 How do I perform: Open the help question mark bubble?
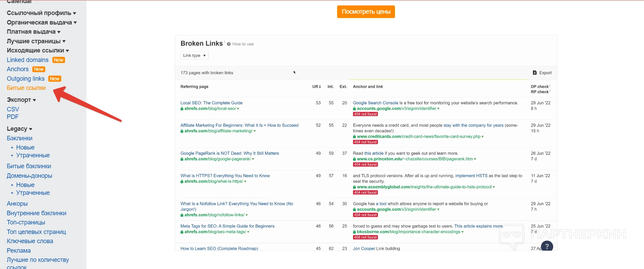[x=547, y=246]
